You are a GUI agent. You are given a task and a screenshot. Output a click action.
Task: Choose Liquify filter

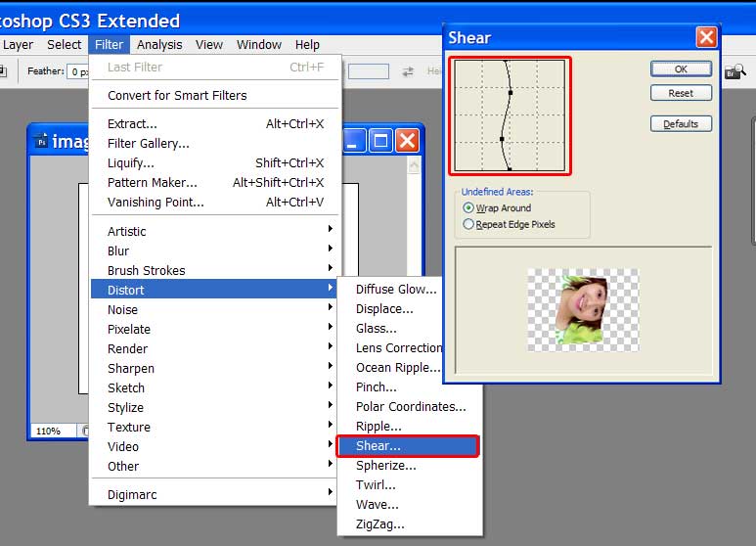pos(215,163)
